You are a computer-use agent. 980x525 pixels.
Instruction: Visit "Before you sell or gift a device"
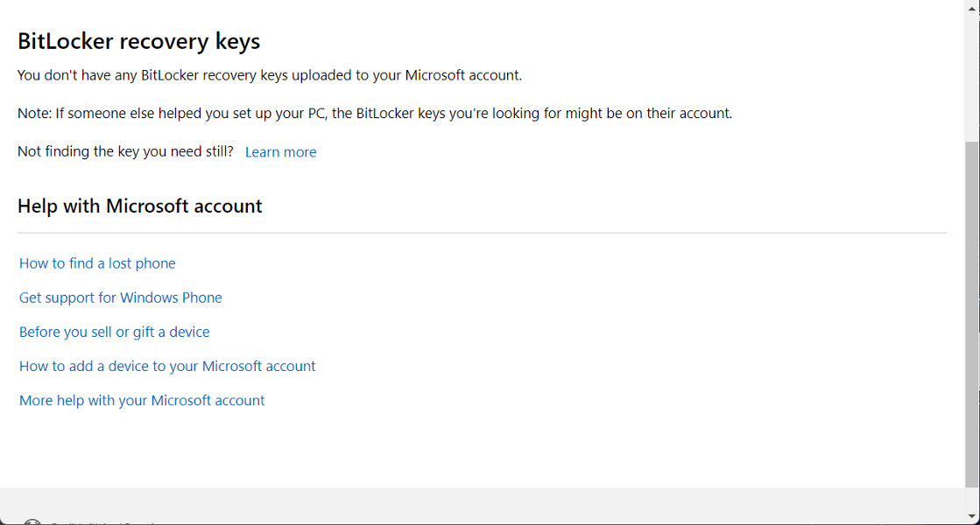tap(114, 332)
